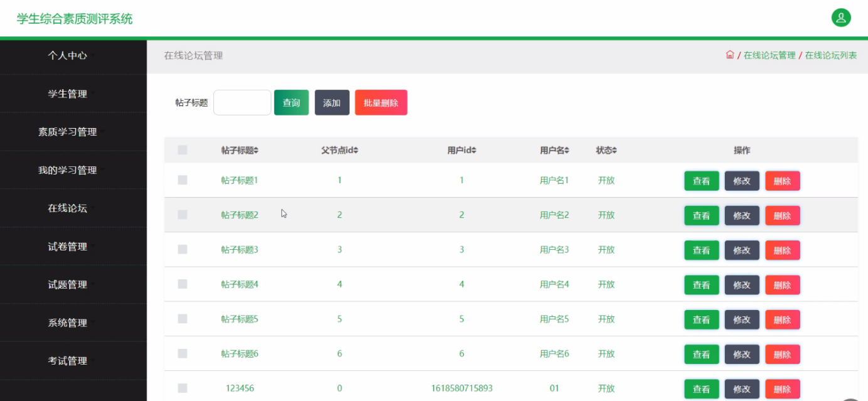Sort by 父节点id column arrows
Screen dimensions: 868x401
point(356,151)
